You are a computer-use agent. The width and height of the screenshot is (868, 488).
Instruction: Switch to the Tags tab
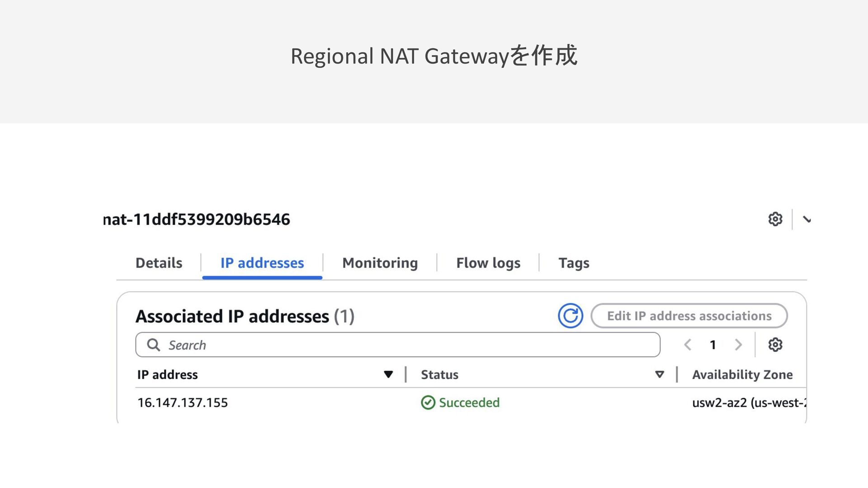(574, 263)
